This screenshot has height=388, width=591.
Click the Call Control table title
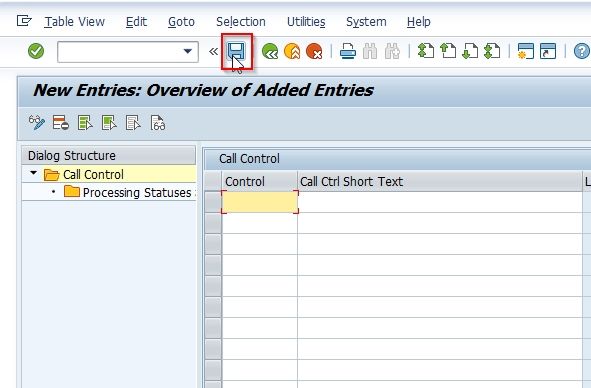(x=249, y=159)
